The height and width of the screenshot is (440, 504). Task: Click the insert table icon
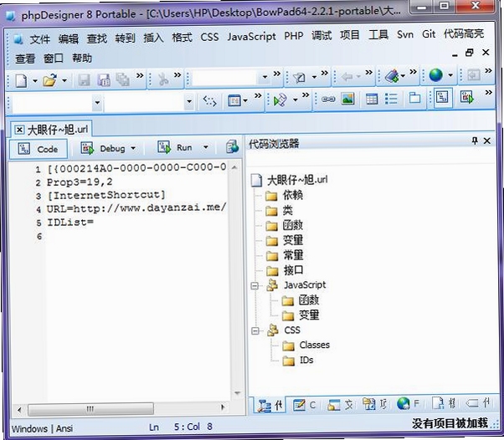[x=372, y=99]
